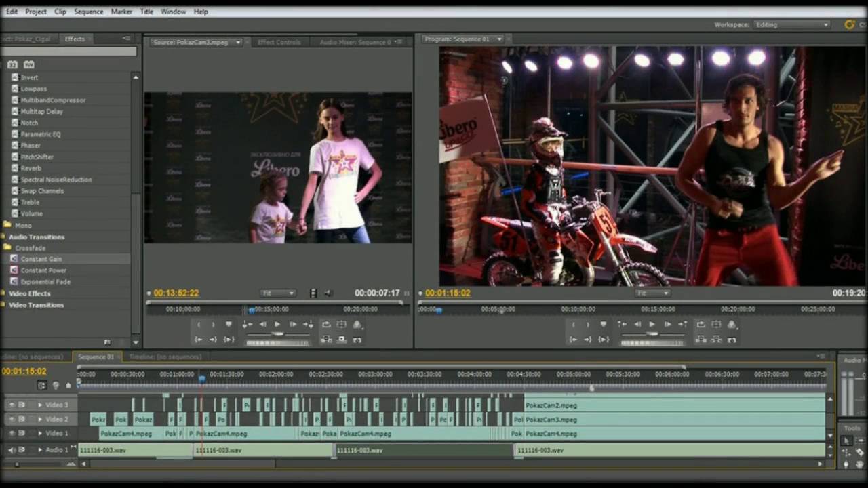The width and height of the screenshot is (868, 488).
Task: Expand the Video 2 track triangle
Action: point(40,419)
